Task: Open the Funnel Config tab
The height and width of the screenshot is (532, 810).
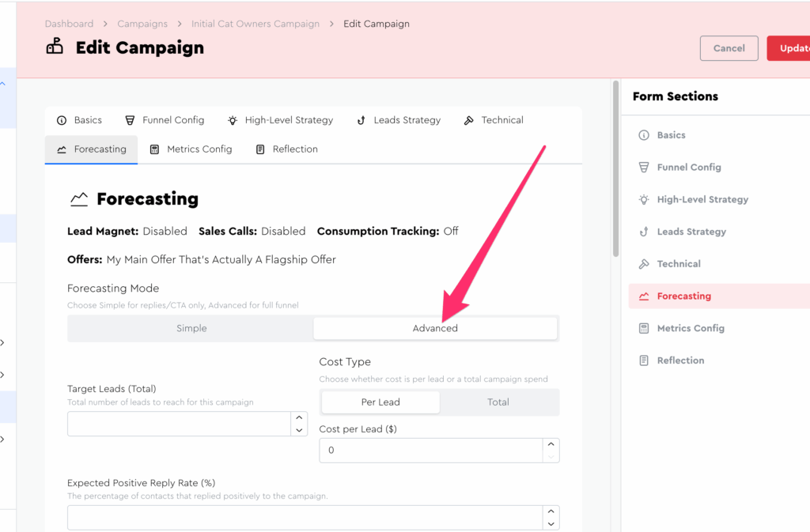Action: point(165,120)
